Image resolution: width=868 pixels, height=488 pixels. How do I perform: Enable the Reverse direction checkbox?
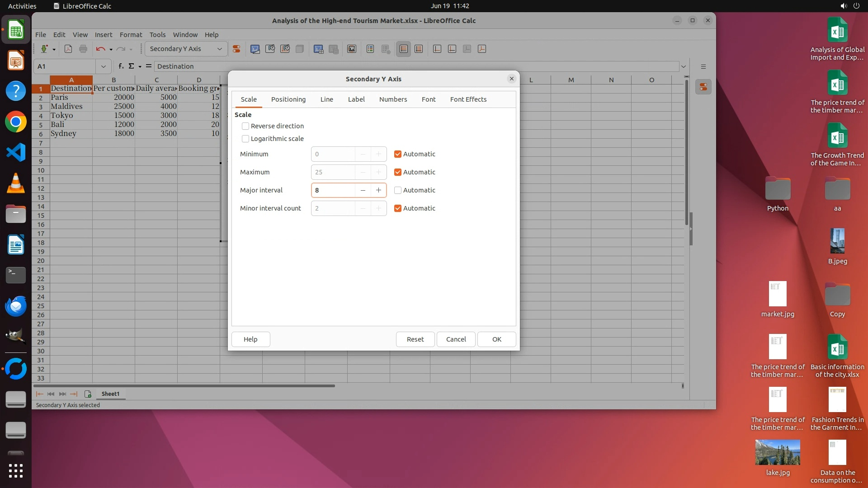[245, 126]
